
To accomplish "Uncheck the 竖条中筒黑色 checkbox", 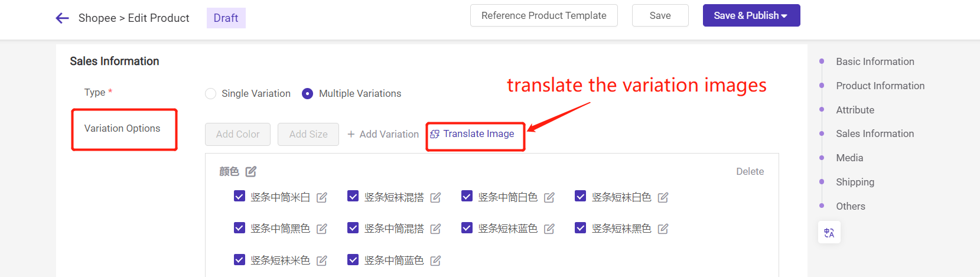I will coord(239,227).
